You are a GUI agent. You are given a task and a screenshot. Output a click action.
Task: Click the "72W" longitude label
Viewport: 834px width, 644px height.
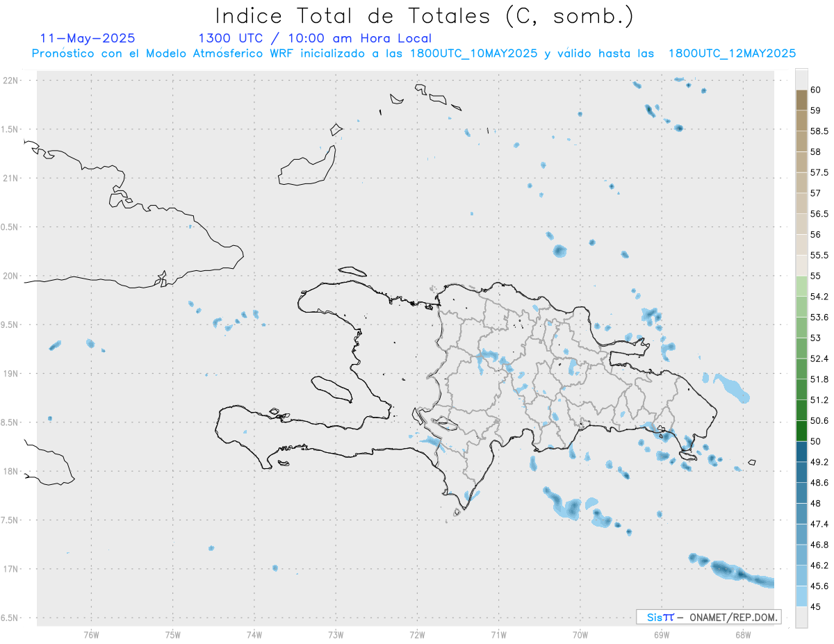tap(417, 634)
